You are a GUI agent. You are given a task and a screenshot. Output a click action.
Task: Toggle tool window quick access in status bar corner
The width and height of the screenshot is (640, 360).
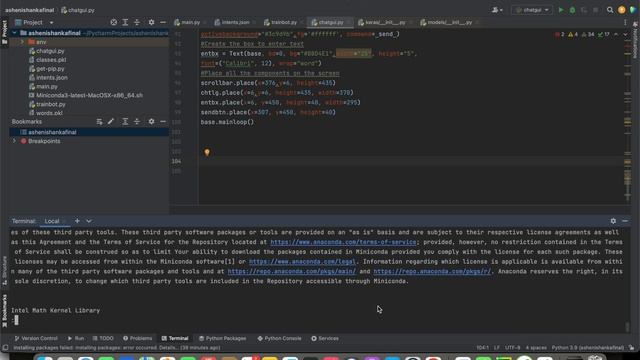tap(5, 348)
